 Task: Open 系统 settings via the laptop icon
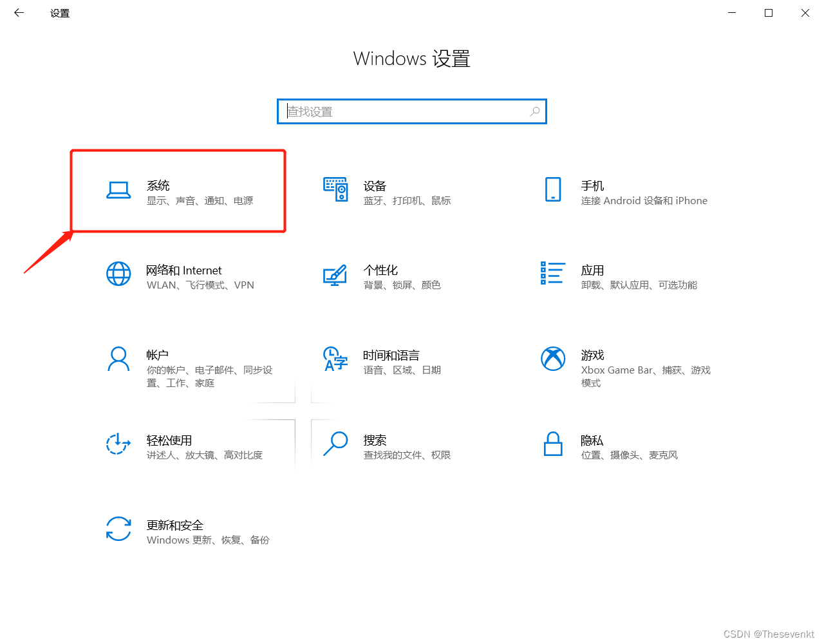(x=118, y=191)
